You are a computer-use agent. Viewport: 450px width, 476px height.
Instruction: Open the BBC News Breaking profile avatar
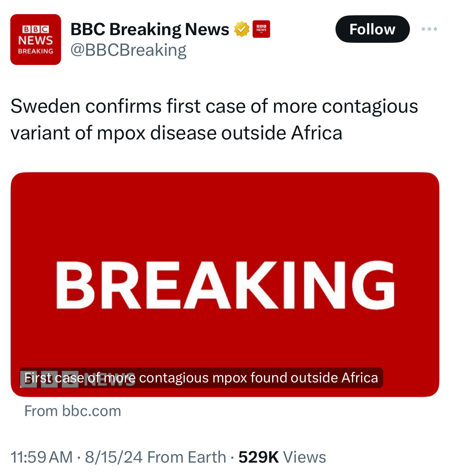[35, 40]
